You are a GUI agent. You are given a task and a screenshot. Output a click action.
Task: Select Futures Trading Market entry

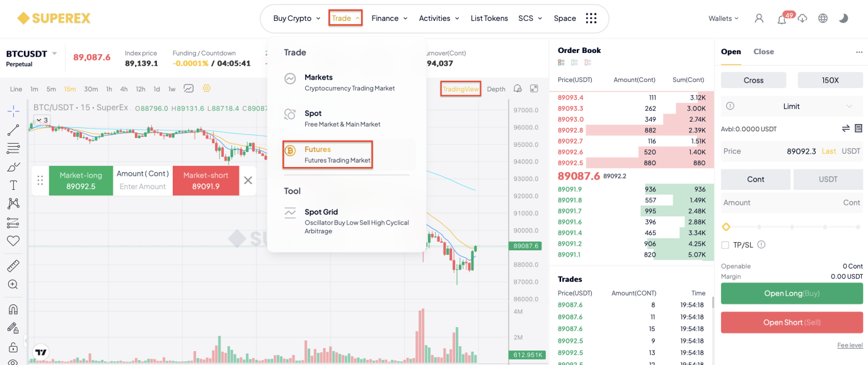coord(328,154)
